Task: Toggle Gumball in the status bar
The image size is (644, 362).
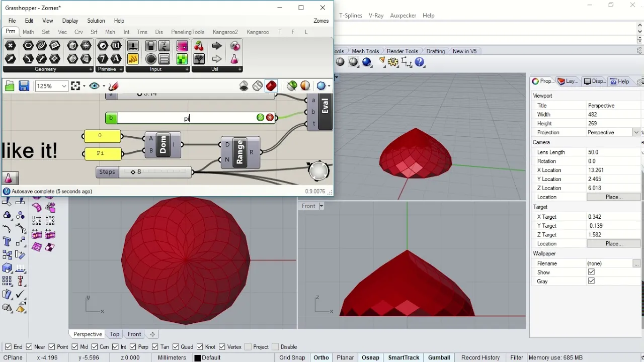Action: coord(439,357)
